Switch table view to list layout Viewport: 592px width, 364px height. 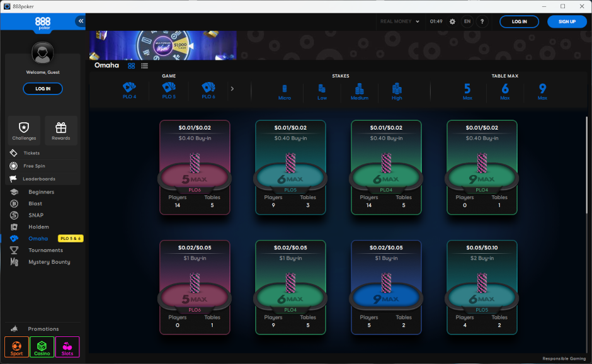click(x=144, y=65)
